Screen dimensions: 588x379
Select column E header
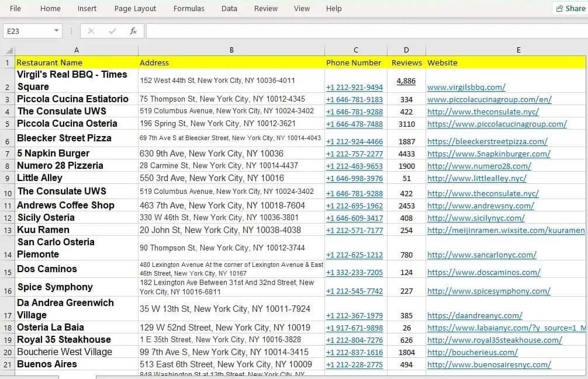[518, 50]
